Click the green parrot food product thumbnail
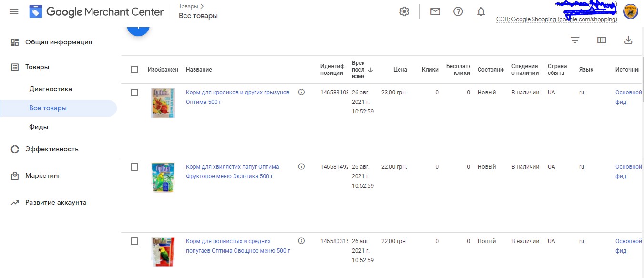The width and height of the screenshot is (644, 278). 163,177
